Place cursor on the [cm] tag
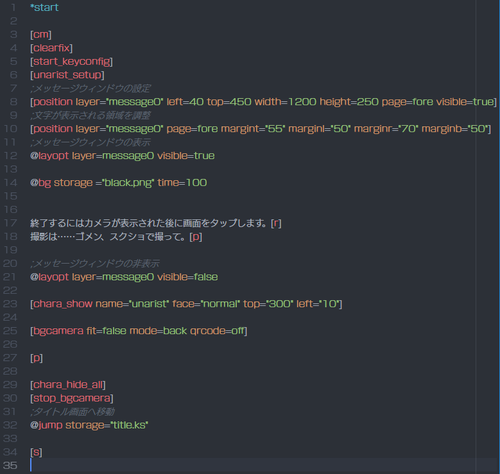This screenshot has width=500, height=474. [41, 34]
